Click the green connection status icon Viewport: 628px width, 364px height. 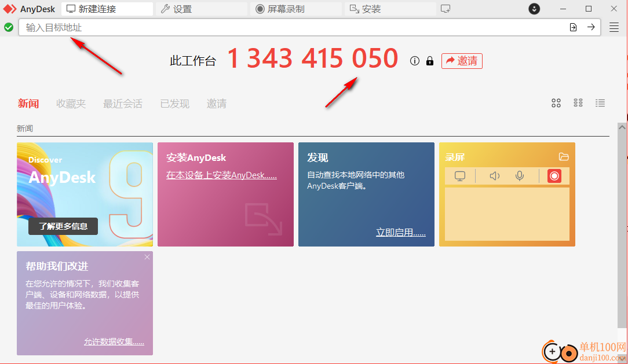coord(9,27)
